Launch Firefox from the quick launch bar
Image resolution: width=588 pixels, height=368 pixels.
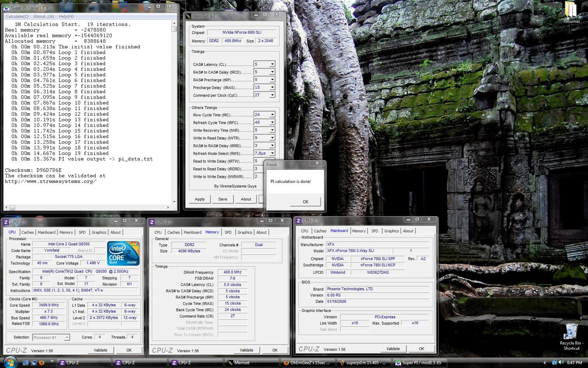point(42,362)
